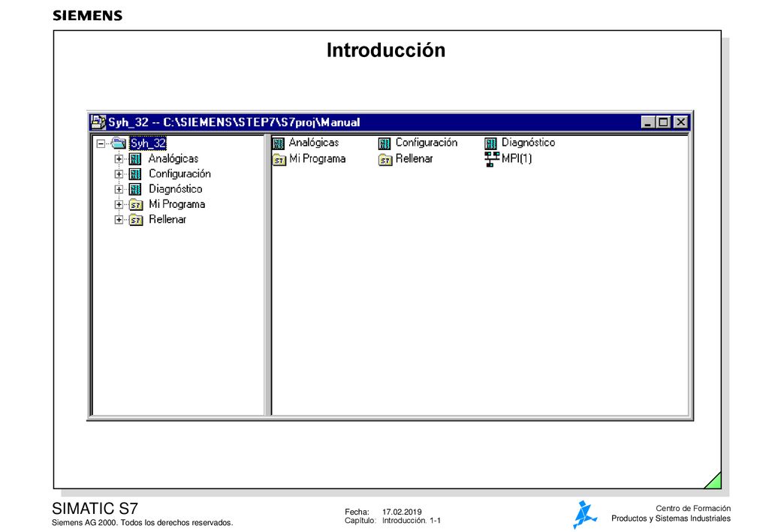Image resolution: width=769 pixels, height=532 pixels.
Task: Click the project window title bar text
Action: click(x=234, y=122)
